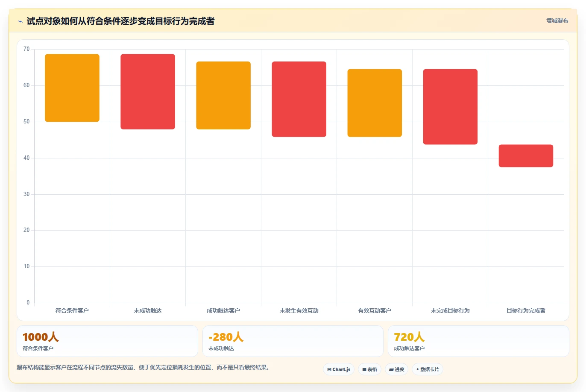
Task: Click the red 未成功触达 bar
Action: click(148, 92)
